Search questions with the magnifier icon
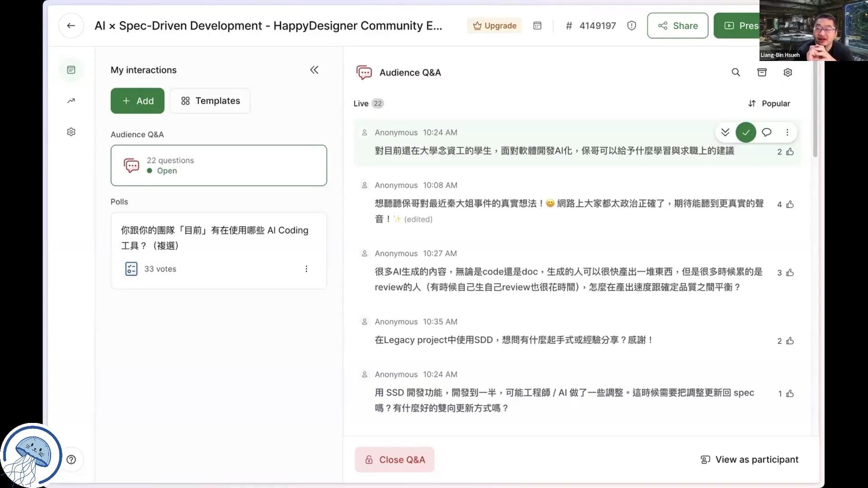The height and width of the screenshot is (488, 868). [736, 72]
